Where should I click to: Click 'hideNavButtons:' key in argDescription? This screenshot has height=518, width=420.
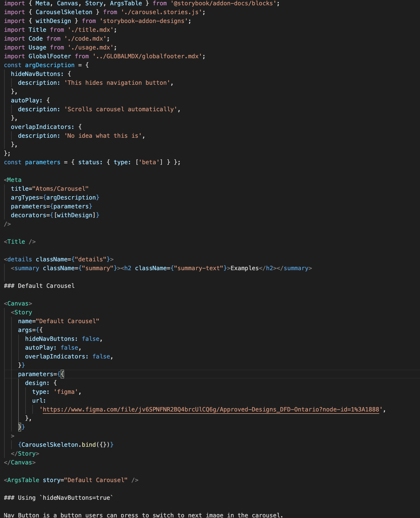[x=37, y=74]
